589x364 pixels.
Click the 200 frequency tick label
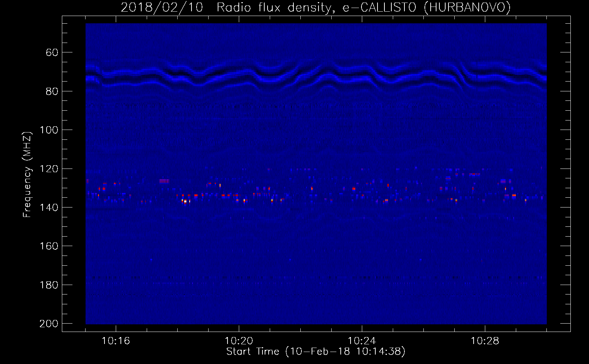49,324
